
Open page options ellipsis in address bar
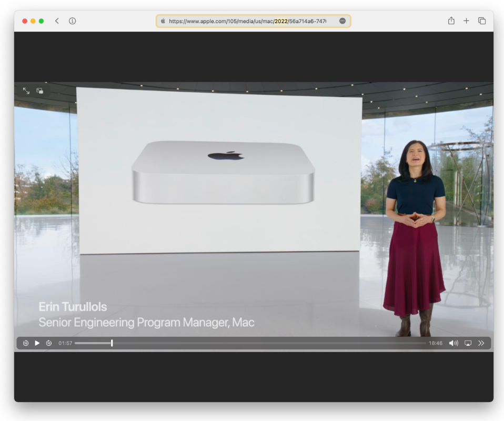click(342, 21)
